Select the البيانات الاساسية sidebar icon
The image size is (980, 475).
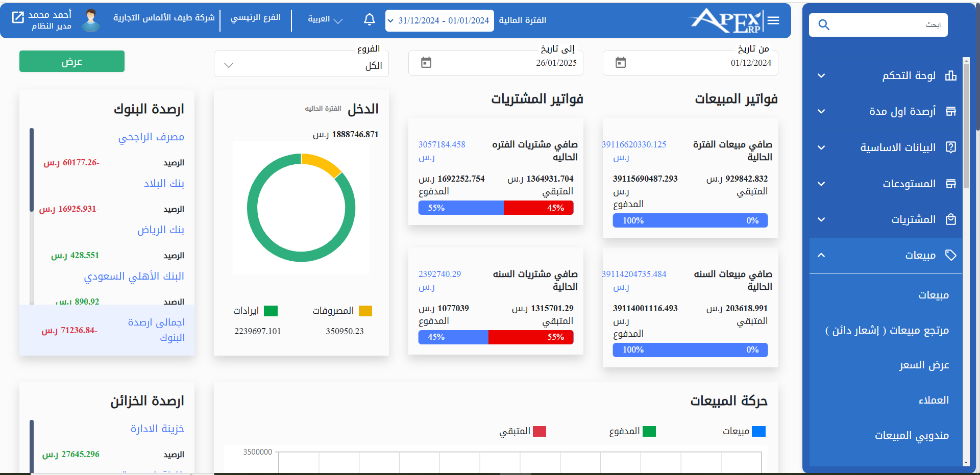[951, 147]
